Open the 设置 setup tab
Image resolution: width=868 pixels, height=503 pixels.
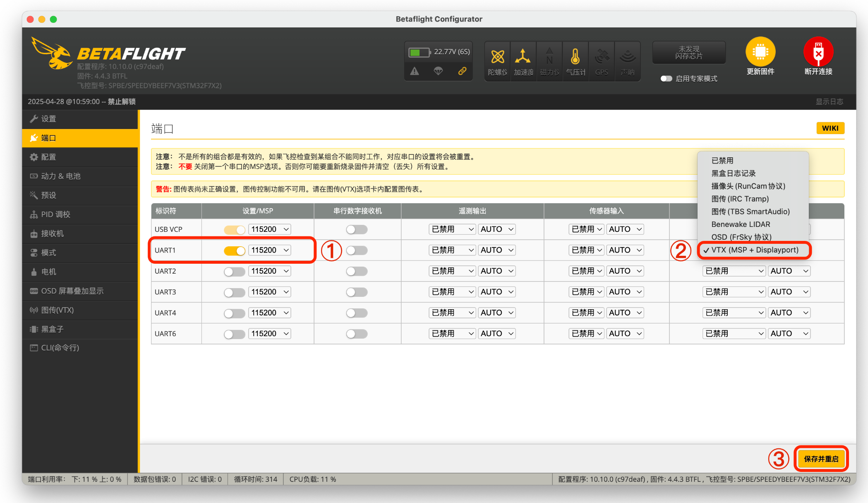tap(80, 119)
